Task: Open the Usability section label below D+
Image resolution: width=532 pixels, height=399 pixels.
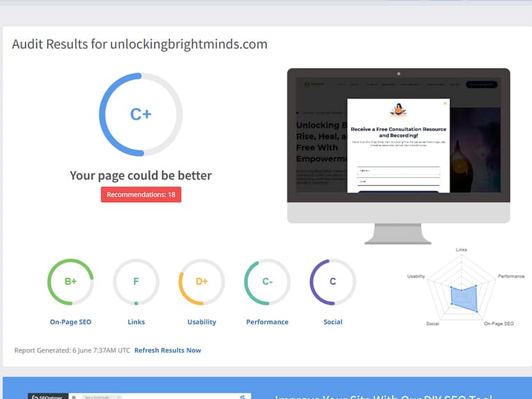Action: click(x=202, y=322)
